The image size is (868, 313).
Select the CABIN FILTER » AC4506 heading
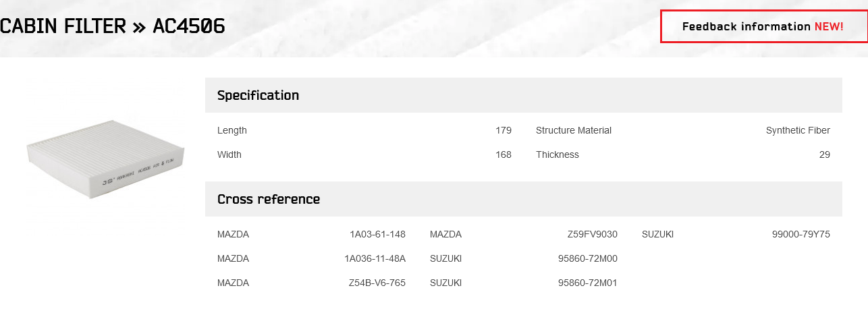tap(113, 26)
